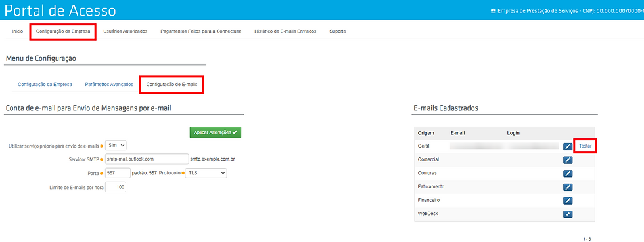Open the Protocolo TLS dropdown
The height and width of the screenshot is (242, 644).
[206, 173]
